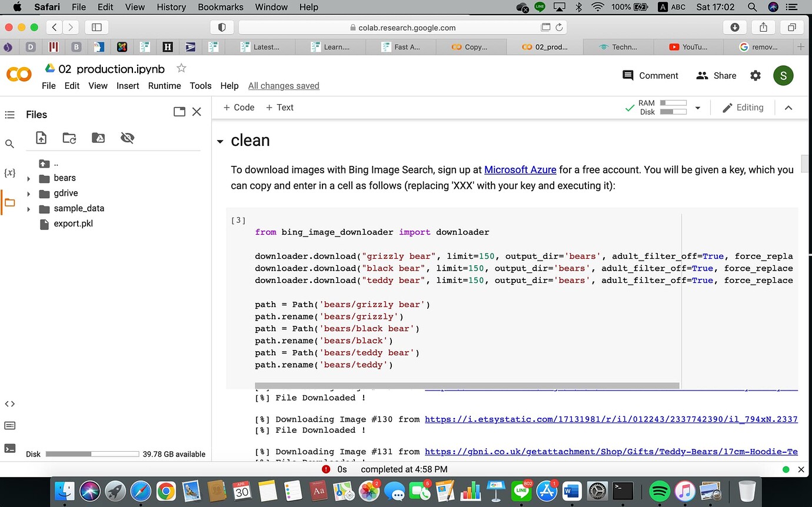Expand the gdrive folder

pyautogui.click(x=28, y=194)
